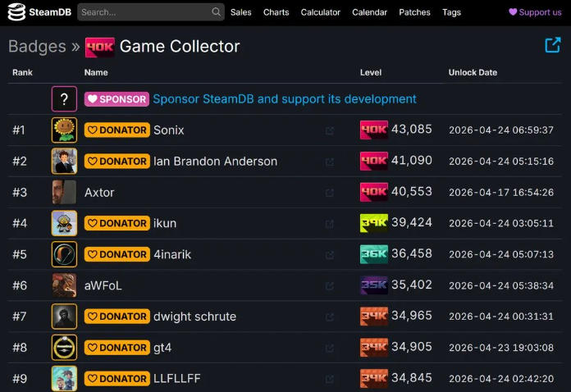Go to the Calculator page
571x392 pixels.
(x=320, y=12)
